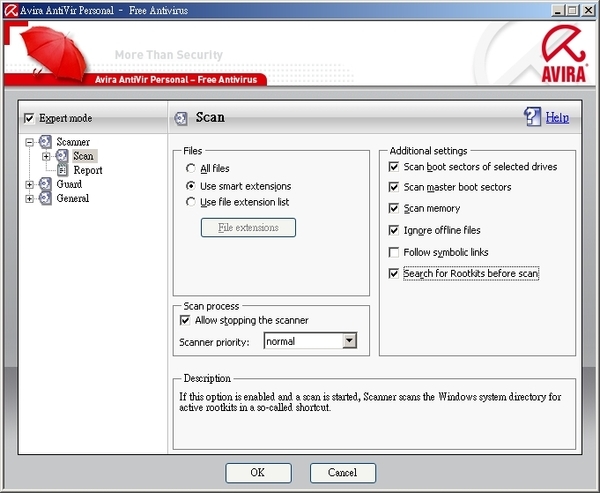Select General in the tree
600x493 pixels.
pyautogui.click(x=73, y=198)
